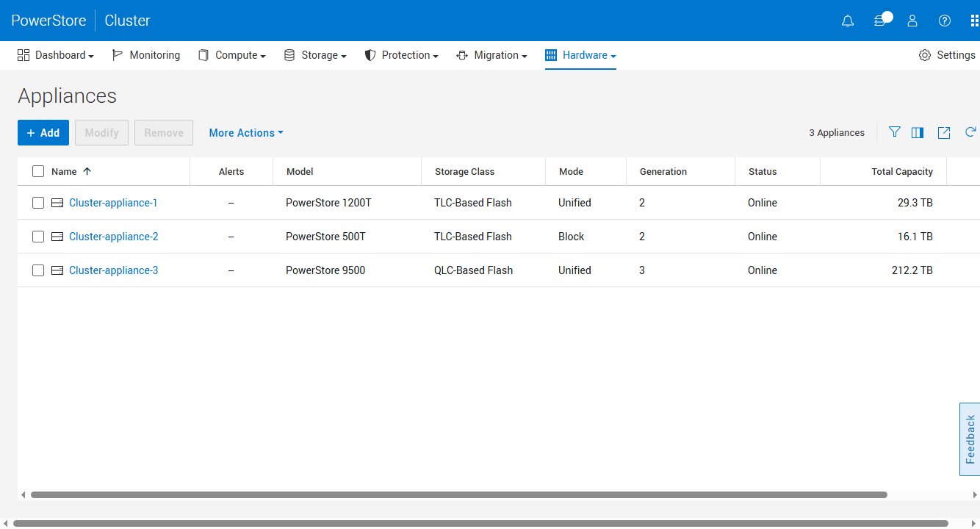Check the Cluster-appliance-3 row checkbox
This screenshot has width=980, height=529.
(x=38, y=270)
